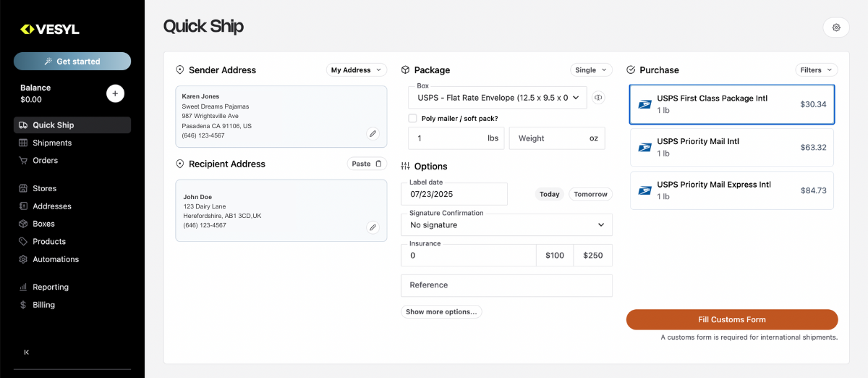The height and width of the screenshot is (378, 868).
Task: Paste recipient address with Paste button
Action: click(x=367, y=164)
